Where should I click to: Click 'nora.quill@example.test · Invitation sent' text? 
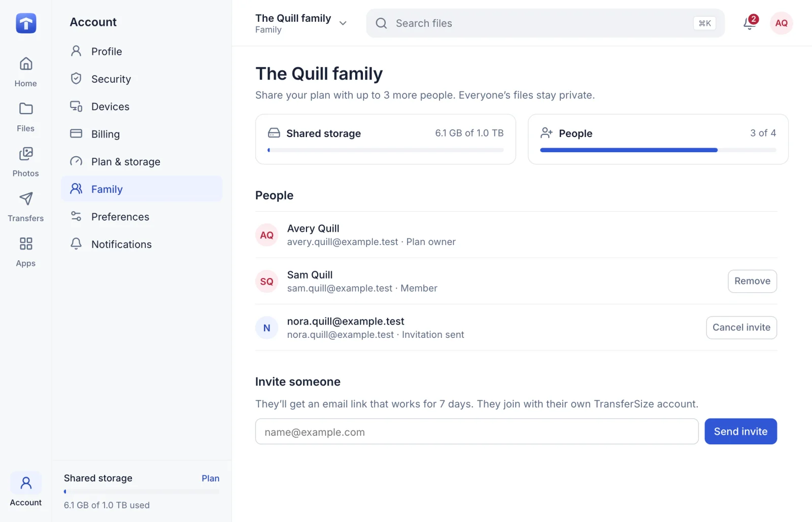point(376,335)
